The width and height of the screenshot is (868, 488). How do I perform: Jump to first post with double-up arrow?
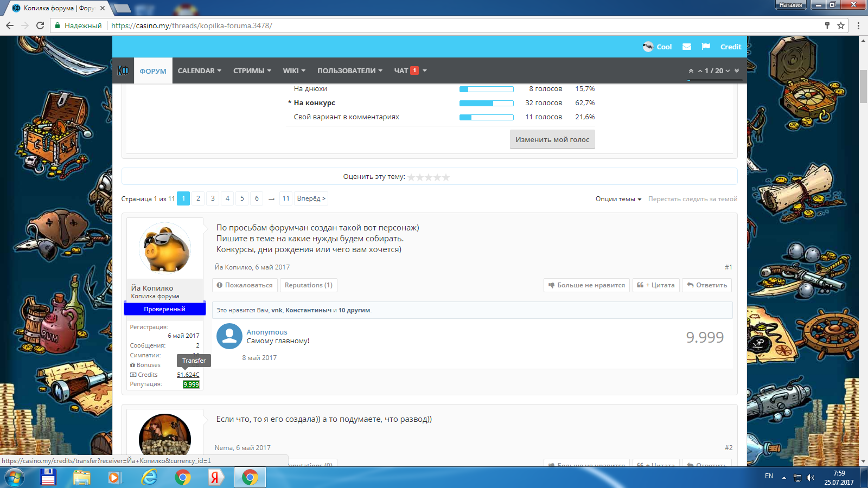pyautogui.click(x=691, y=71)
